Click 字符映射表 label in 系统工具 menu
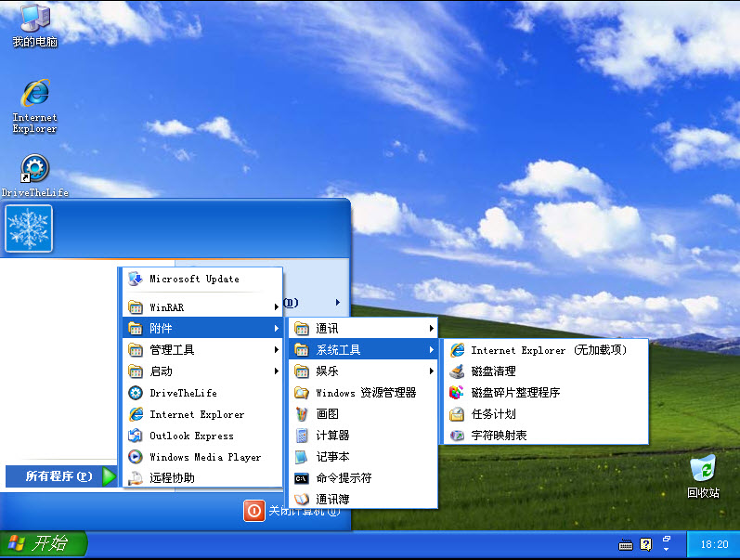 click(499, 436)
